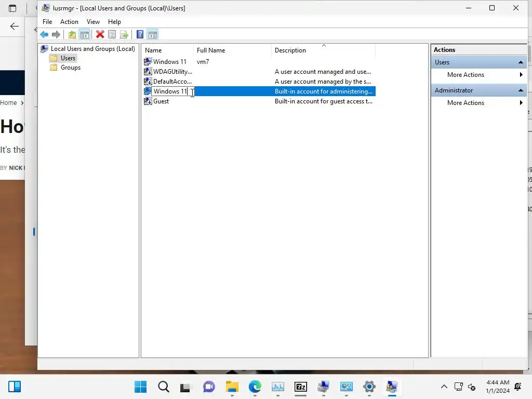The height and width of the screenshot is (399, 532).
Task: Click the Built-in account for guest access description
Action: coord(323,101)
